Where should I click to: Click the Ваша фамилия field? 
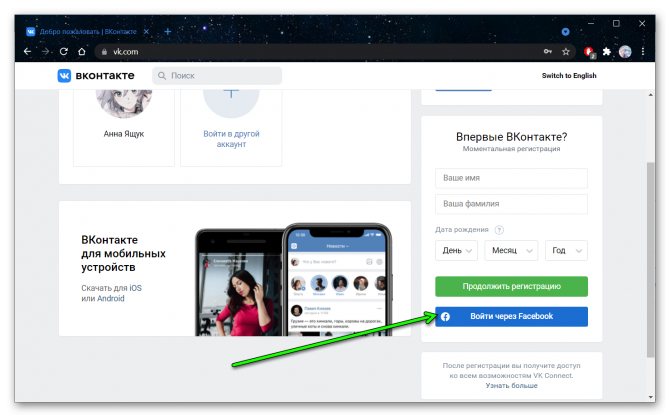[x=511, y=204]
